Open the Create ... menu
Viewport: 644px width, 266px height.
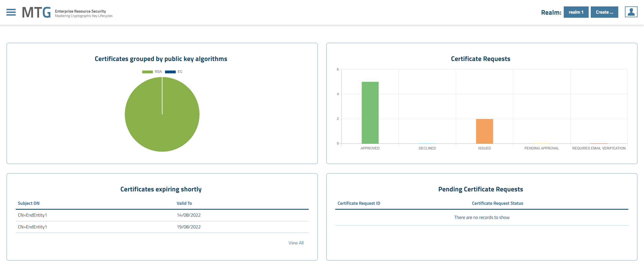tap(604, 12)
